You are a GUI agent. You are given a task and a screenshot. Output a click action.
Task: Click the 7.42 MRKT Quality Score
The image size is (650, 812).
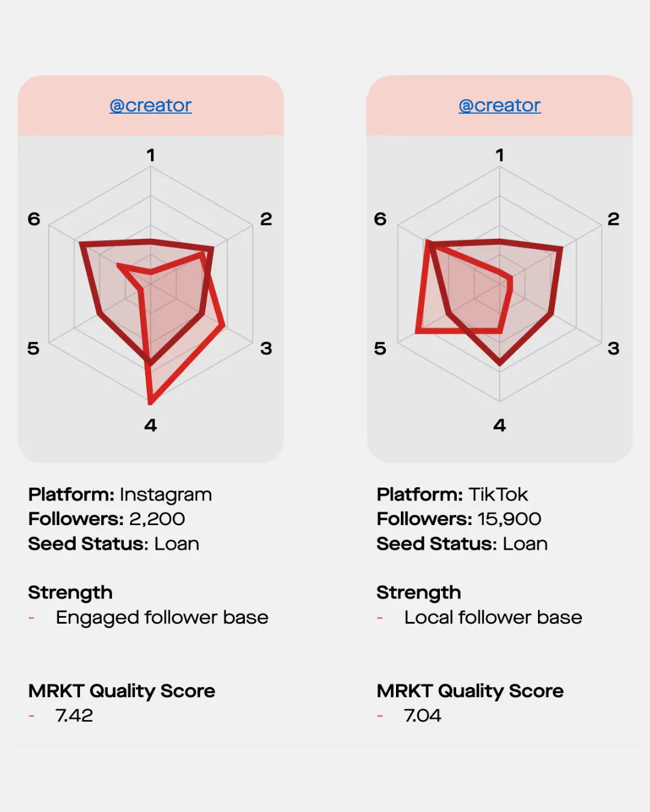click(74, 716)
